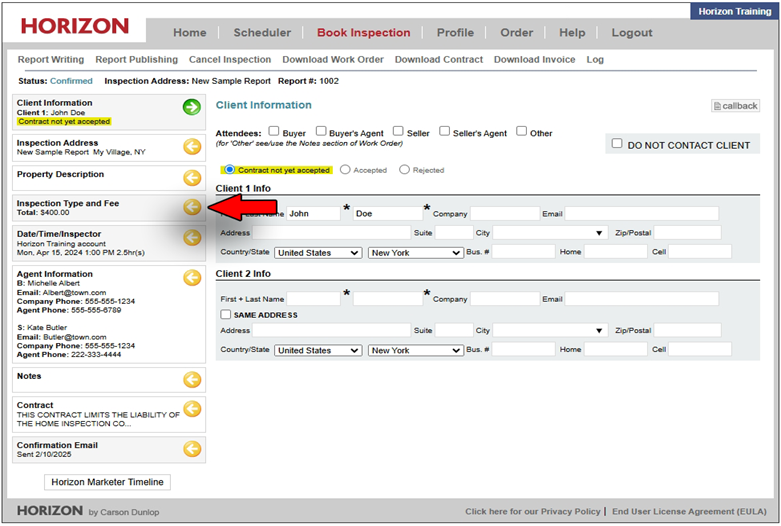Click yellow arrow beside Agent Information
This screenshot has width=781, height=526.
tap(192, 277)
